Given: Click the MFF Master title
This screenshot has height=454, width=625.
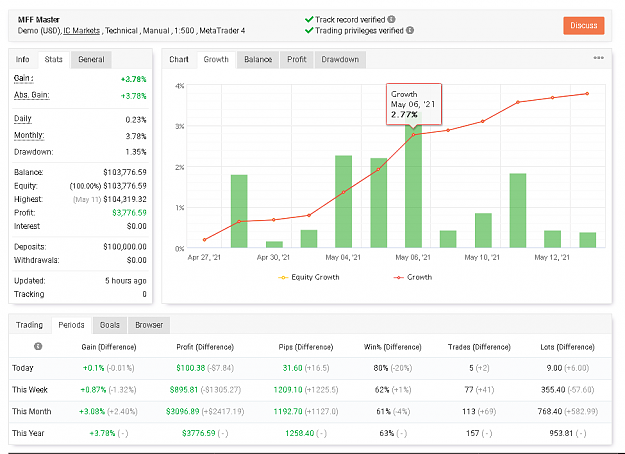Looking at the screenshot, I should pyautogui.click(x=39, y=20).
